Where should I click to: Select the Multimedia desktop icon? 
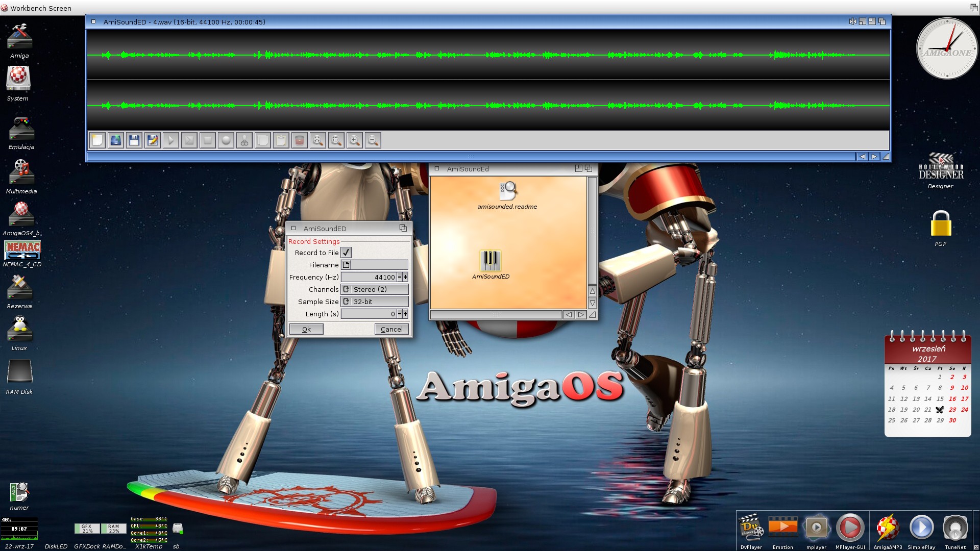[21, 177]
